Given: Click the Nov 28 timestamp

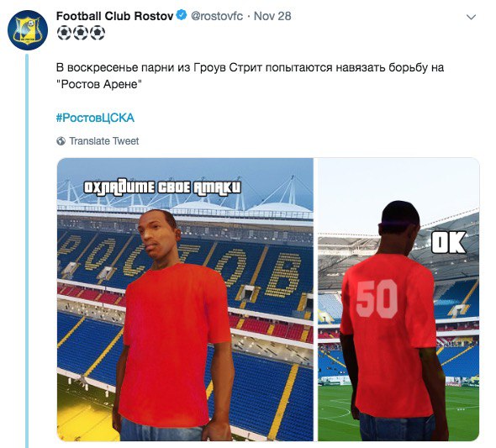Looking at the screenshot, I should [272, 16].
